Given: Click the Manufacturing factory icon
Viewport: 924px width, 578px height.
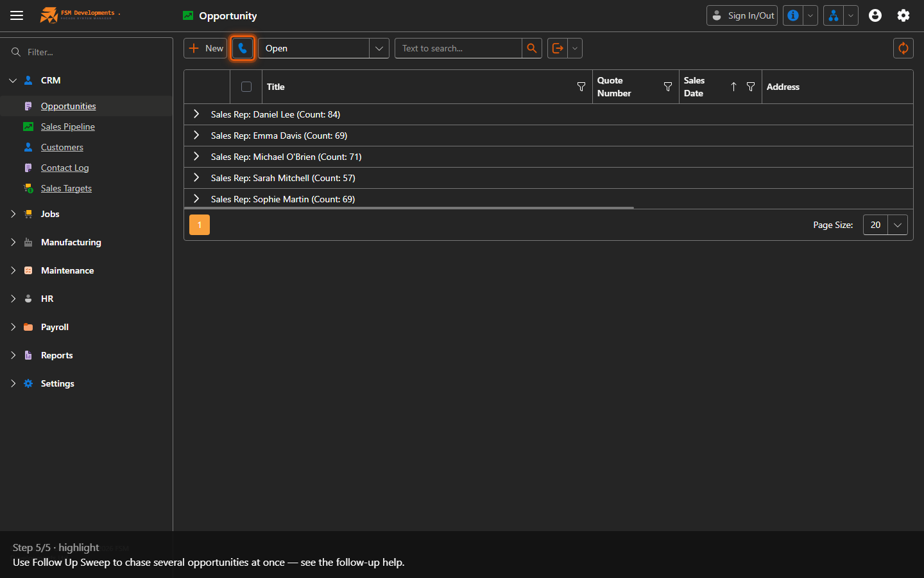Looking at the screenshot, I should 28,242.
